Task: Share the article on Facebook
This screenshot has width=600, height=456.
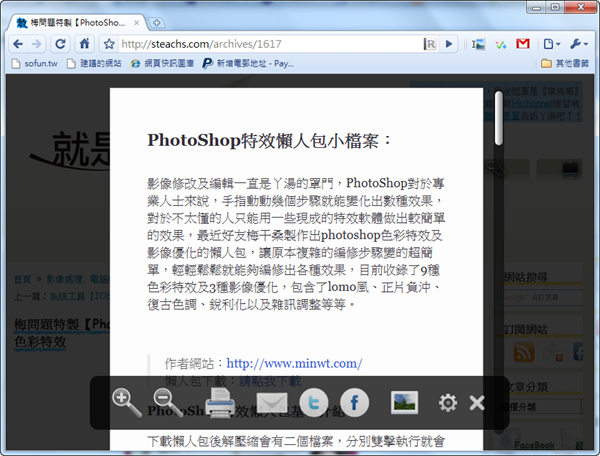Action: tap(354, 402)
